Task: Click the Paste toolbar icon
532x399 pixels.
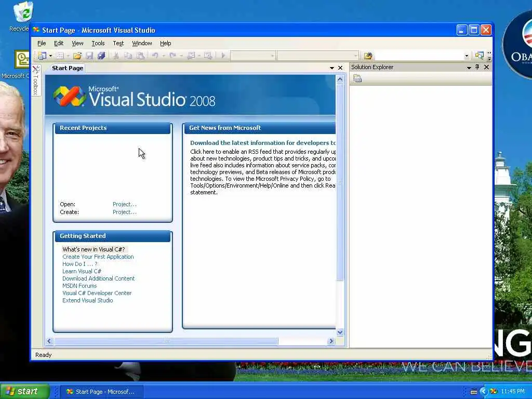Action: coord(140,56)
